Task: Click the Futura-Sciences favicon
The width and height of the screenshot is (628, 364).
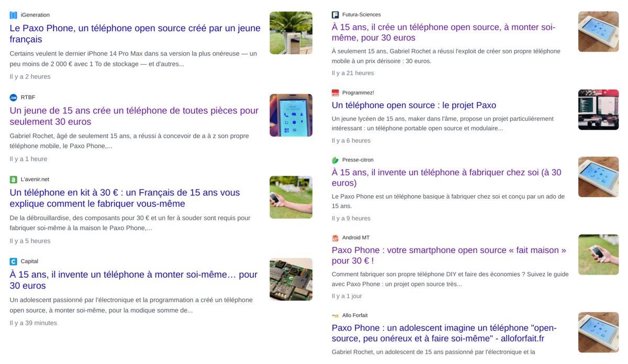Action: [335, 15]
